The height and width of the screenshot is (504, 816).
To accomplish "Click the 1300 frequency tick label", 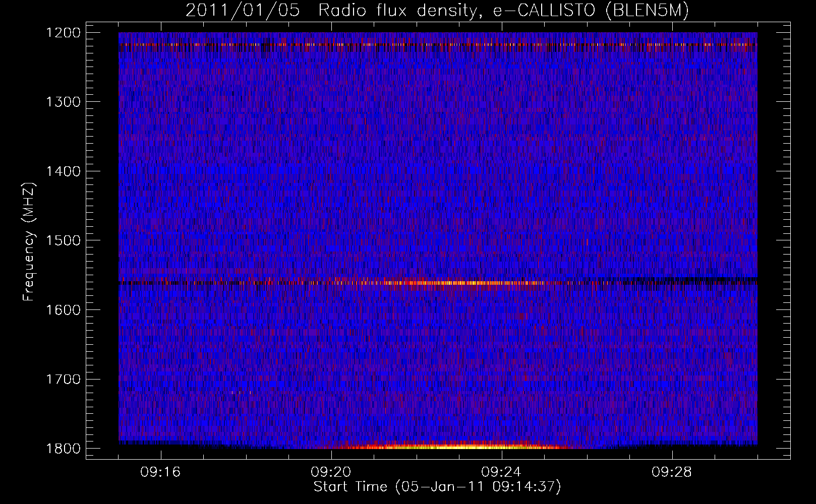I will (64, 102).
